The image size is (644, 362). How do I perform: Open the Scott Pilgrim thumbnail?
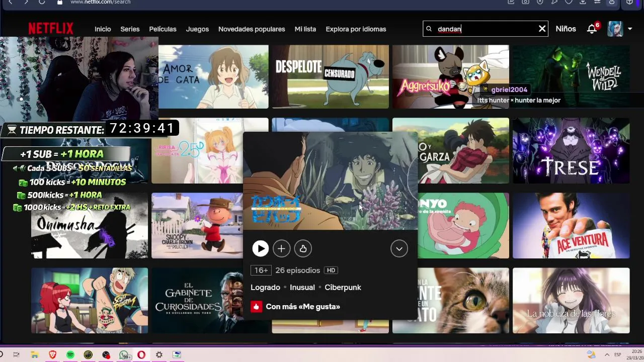pos(90,300)
